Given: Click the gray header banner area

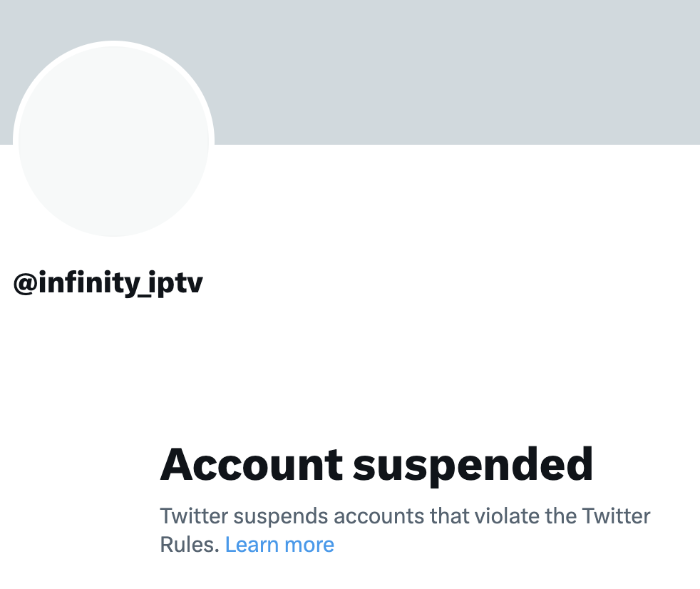Looking at the screenshot, I should click(x=463, y=71).
